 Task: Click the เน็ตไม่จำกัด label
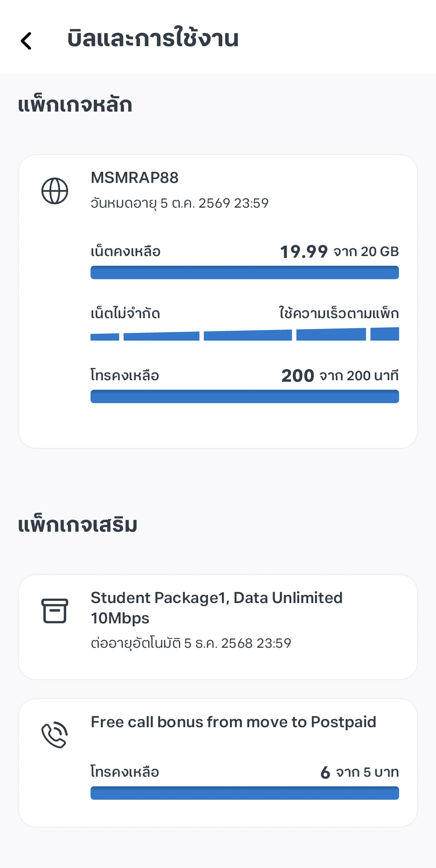(125, 314)
